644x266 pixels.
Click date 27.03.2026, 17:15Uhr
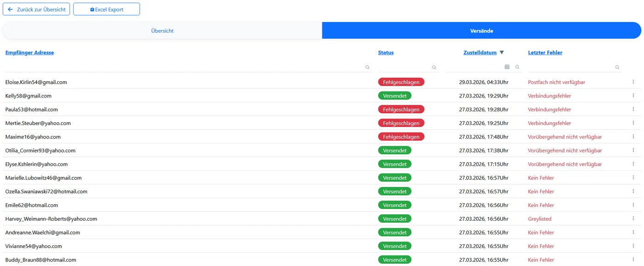[x=483, y=164]
